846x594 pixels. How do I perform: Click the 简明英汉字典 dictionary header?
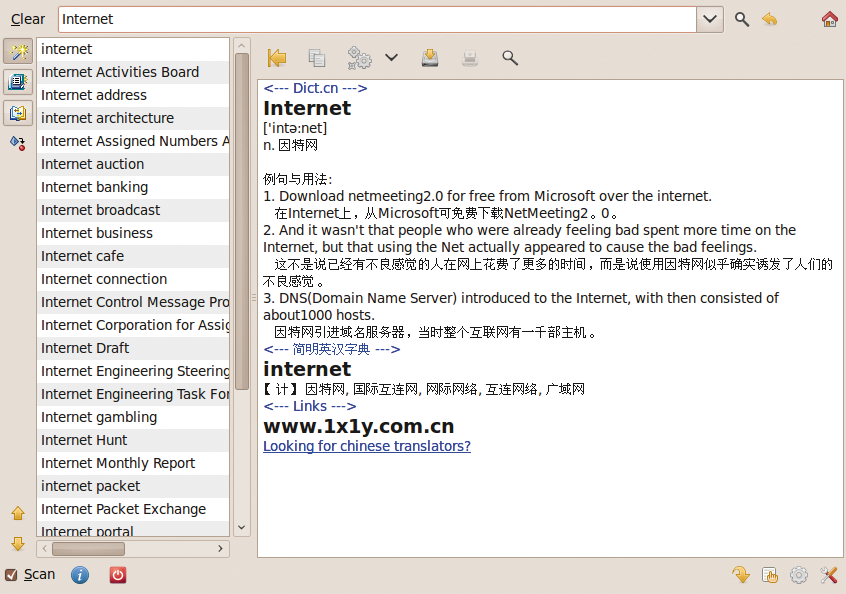[x=332, y=349]
